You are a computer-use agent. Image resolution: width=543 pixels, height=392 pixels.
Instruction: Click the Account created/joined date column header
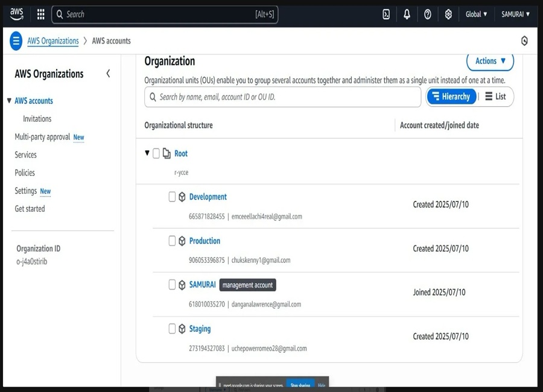tap(439, 125)
